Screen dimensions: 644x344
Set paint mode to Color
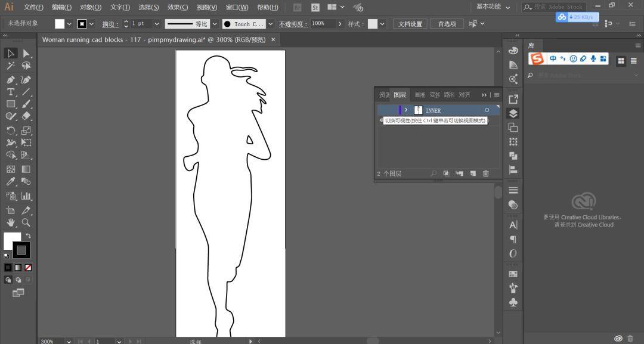tap(8, 268)
